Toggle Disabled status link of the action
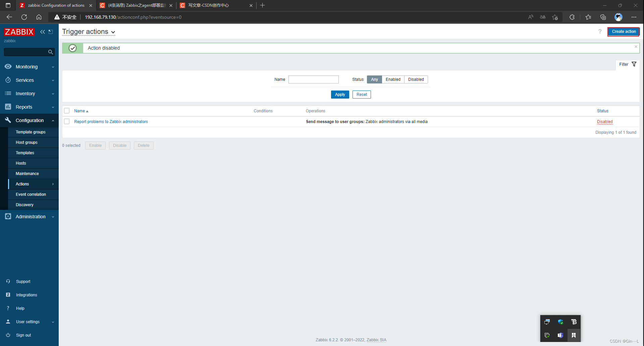644x346 pixels. [605, 122]
